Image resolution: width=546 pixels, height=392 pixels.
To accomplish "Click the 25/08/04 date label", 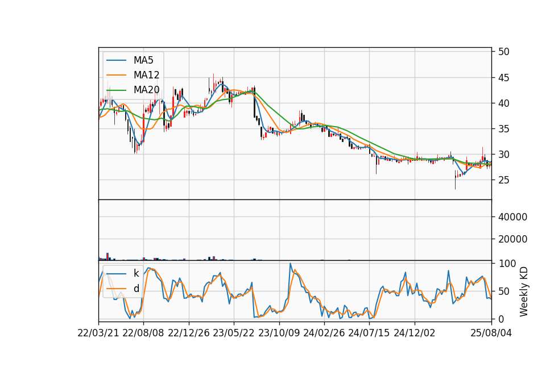I will point(491,333).
